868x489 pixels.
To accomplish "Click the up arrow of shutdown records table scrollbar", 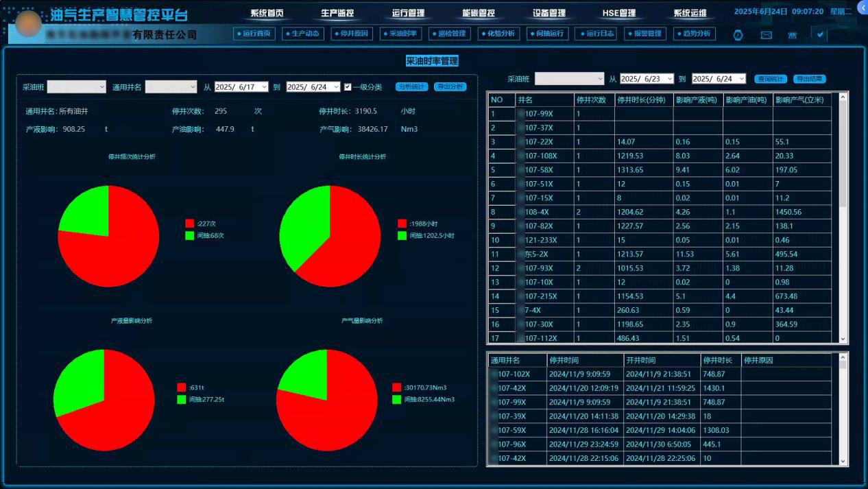I will (x=843, y=357).
